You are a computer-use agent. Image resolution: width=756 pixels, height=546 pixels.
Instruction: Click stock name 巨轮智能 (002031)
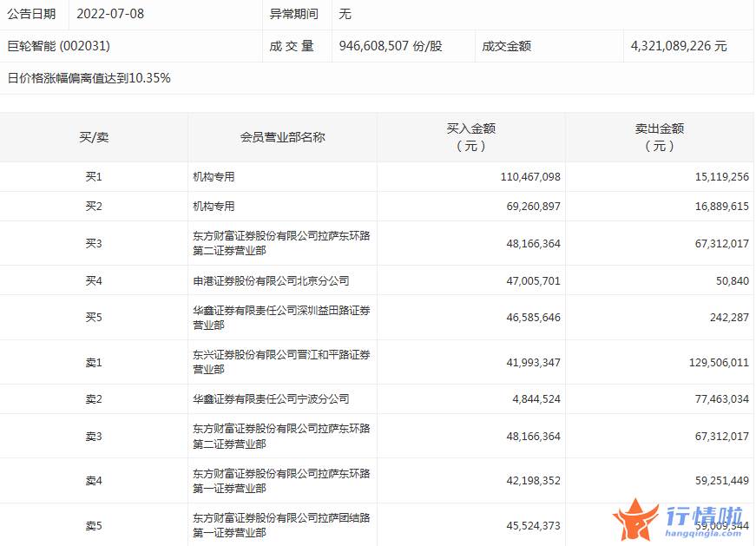pyautogui.click(x=59, y=46)
